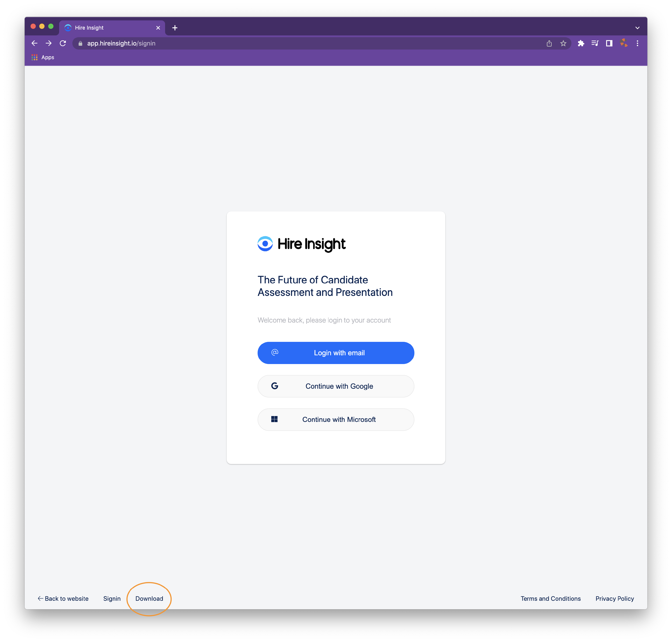Screen dimensions: 672x642
Task: Click the browser forward arrow
Action: tap(49, 43)
